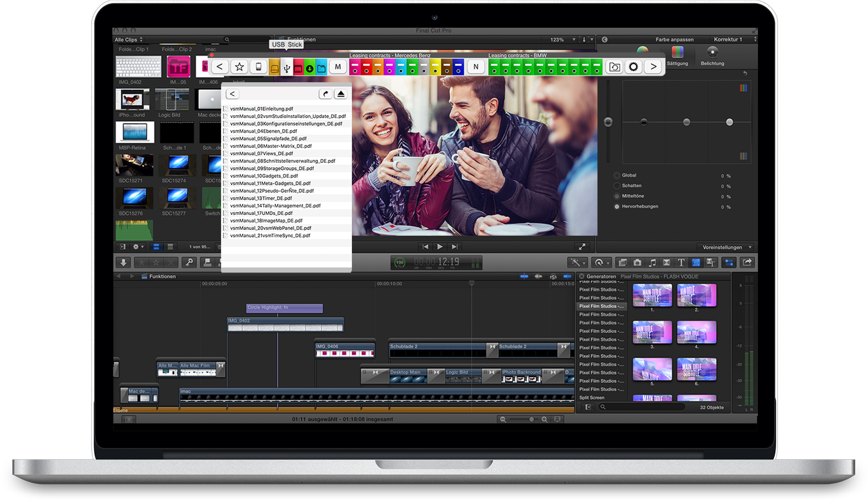Image resolution: width=868 pixels, height=500 pixels.
Task: Open the blue folder icon in overlay bar
Action: (x=321, y=67)
